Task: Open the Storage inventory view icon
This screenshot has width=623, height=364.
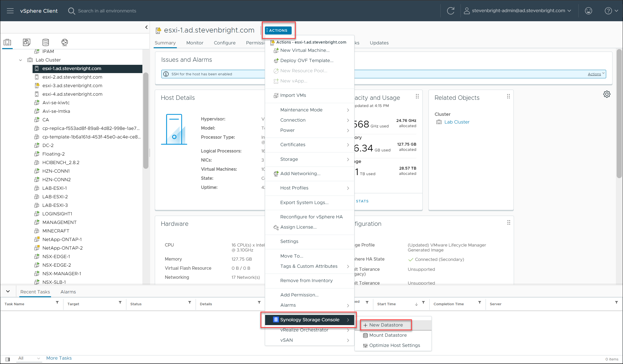Action: pos(46,42)
